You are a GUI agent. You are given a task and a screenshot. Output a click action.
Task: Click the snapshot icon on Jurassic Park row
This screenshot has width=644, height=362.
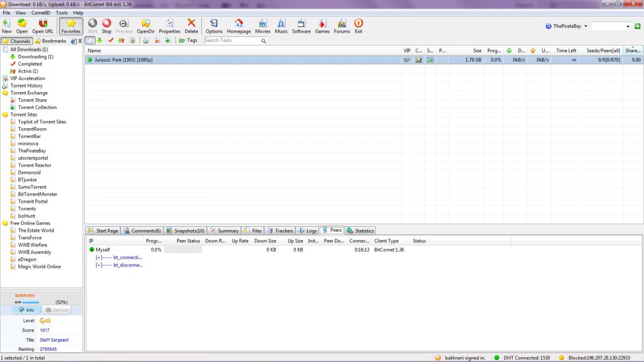430,60
